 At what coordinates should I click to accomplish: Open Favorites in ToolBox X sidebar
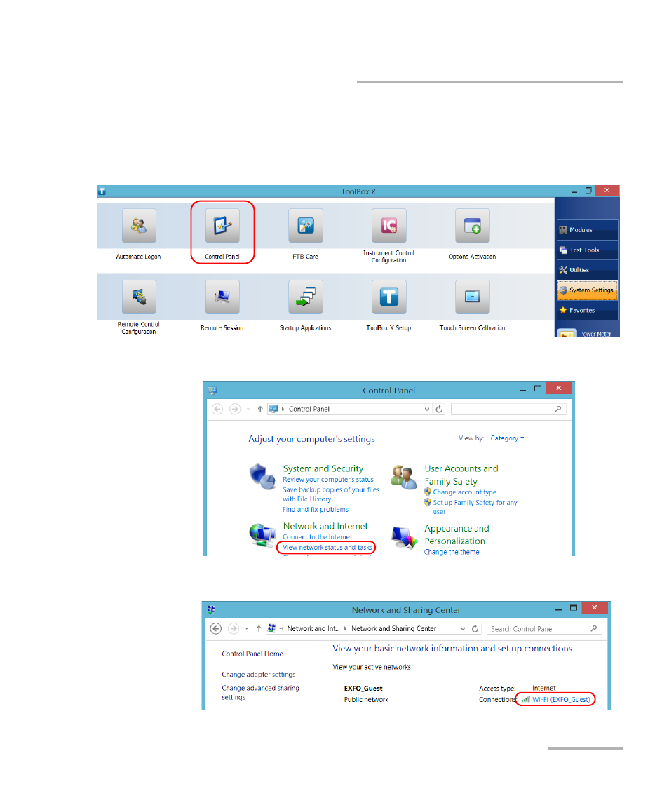(587, 310)
